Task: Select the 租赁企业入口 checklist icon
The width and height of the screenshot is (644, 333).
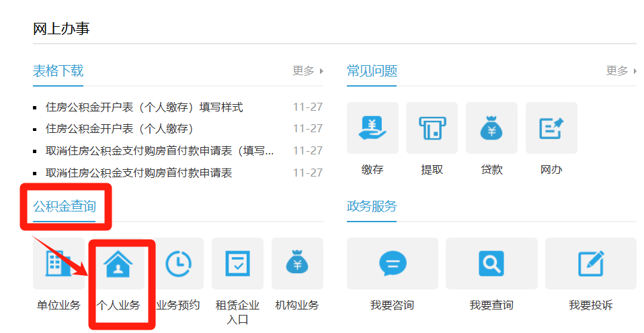Action: 237,263
